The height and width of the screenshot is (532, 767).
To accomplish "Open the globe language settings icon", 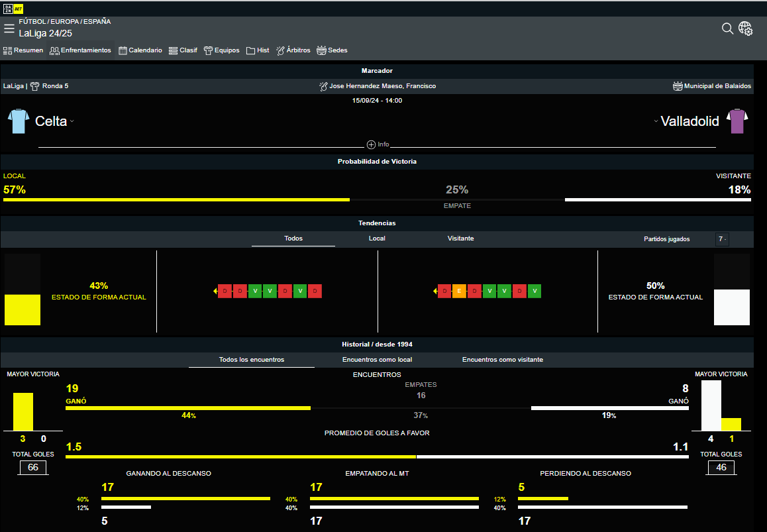I will (746, 28).
